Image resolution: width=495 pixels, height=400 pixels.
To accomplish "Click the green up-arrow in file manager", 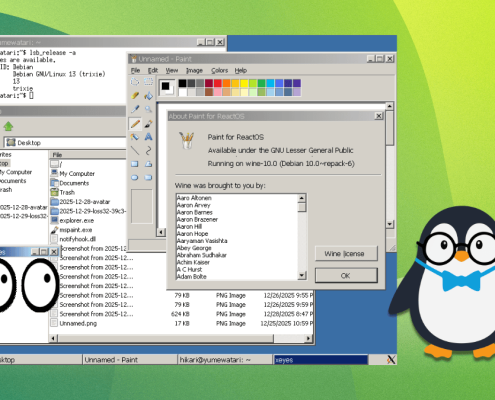I will 8,126.
